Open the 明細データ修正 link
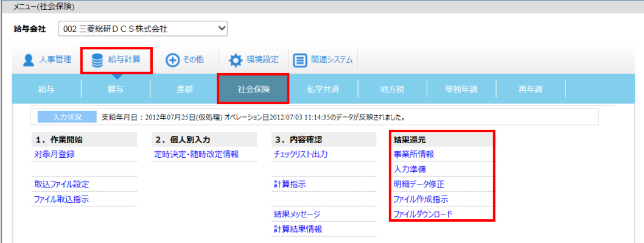The height and width of the screenshot is (243, 644). (x=419, y=184)
